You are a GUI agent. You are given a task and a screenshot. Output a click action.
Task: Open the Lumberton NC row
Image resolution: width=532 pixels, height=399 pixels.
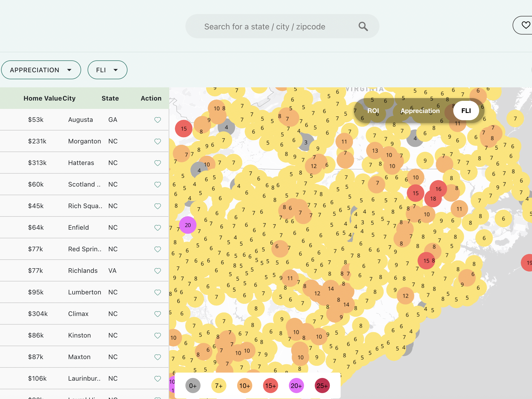[x=84, y=292]
